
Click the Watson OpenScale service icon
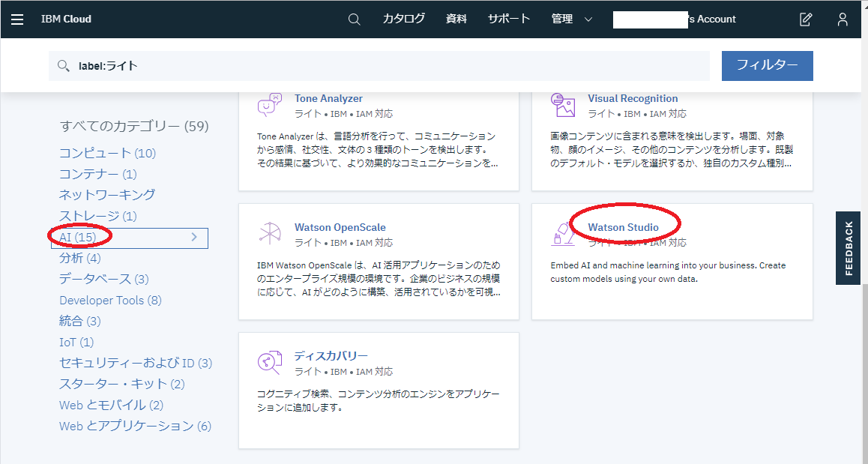coord(270,234)
